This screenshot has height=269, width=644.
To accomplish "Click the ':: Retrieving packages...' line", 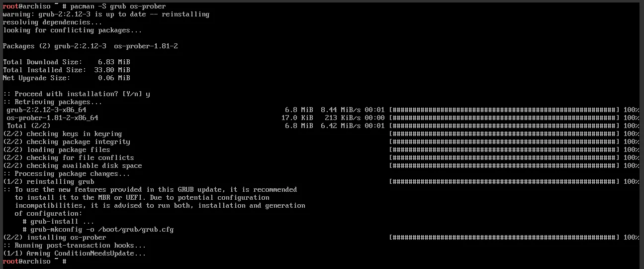I will click(53, 102).
